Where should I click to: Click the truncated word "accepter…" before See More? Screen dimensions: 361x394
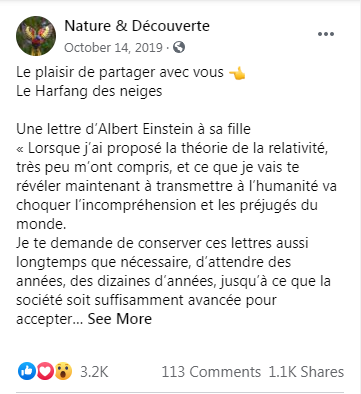tap(50, 319)
